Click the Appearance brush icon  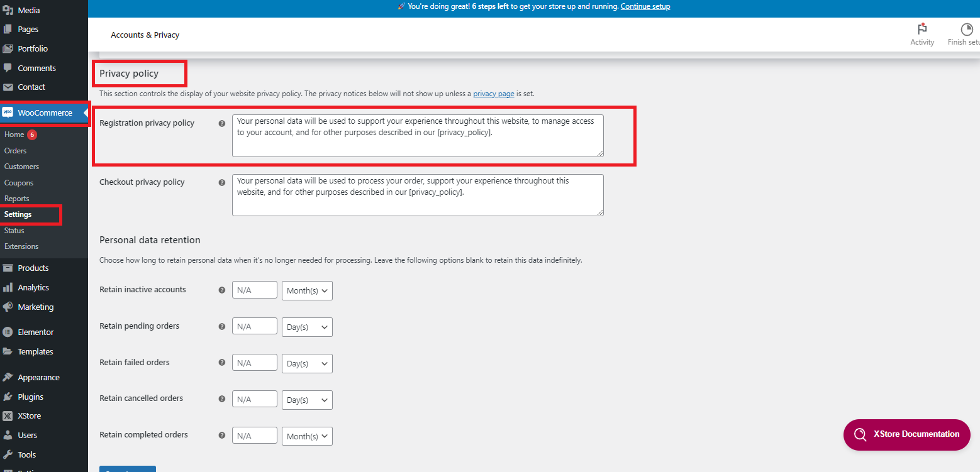pyautogui.click(x=8, y=377)
